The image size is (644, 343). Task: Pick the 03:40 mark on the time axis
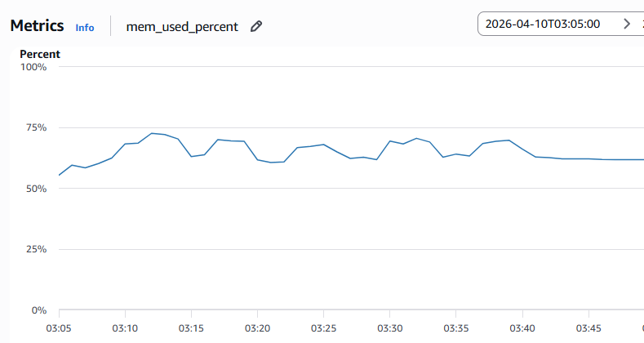tap(522, 328)
